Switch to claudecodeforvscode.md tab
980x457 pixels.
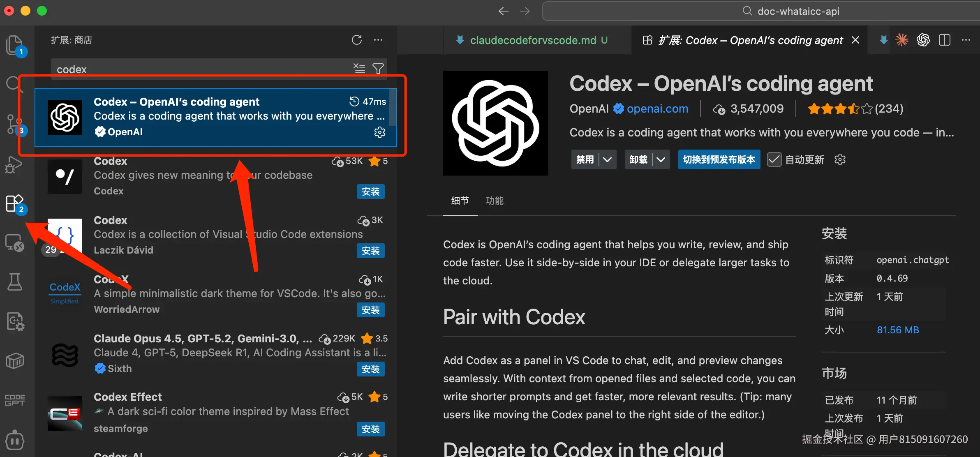coord(533,40)
